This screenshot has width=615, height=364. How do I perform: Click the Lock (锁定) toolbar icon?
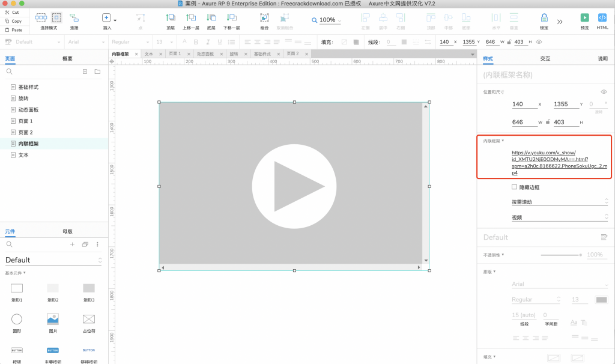544,19
